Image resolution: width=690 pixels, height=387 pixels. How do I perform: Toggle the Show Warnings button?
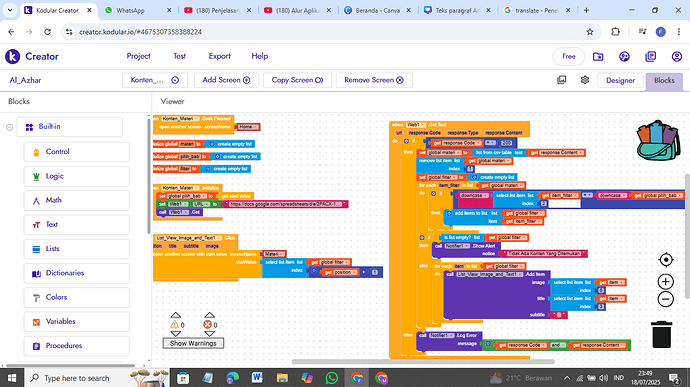(x=193, y=343)
